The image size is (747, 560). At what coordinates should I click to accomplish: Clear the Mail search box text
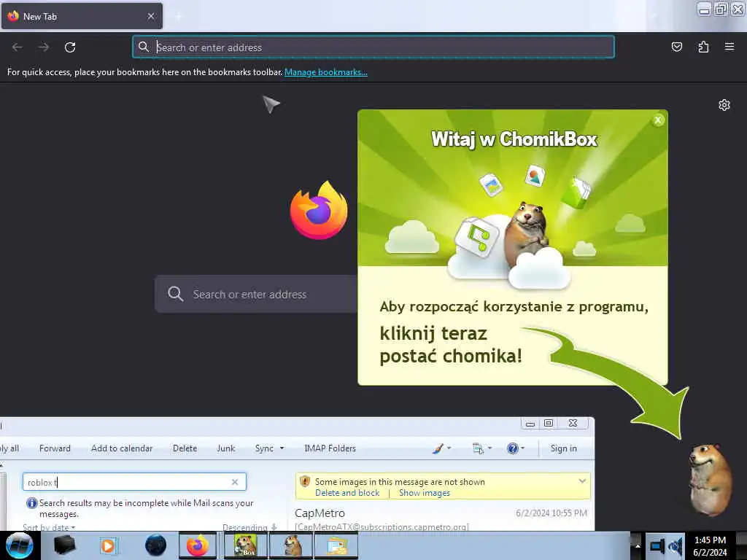[235, 482]
